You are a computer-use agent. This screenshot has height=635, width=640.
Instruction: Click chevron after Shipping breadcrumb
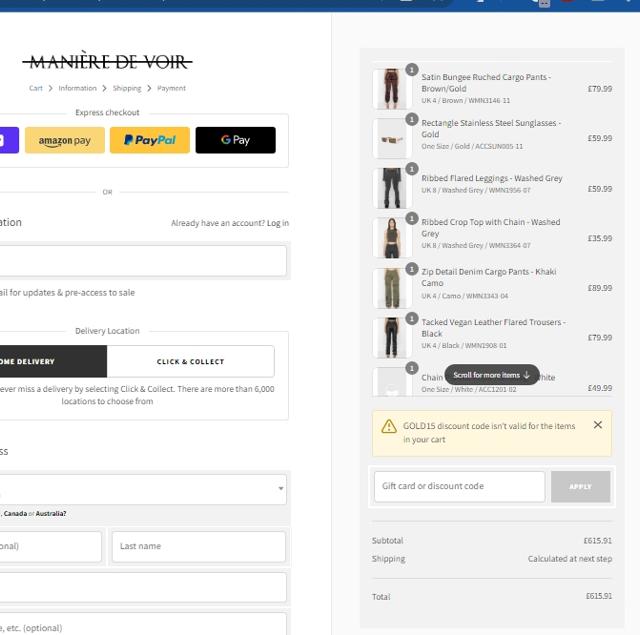coord(149,88)
